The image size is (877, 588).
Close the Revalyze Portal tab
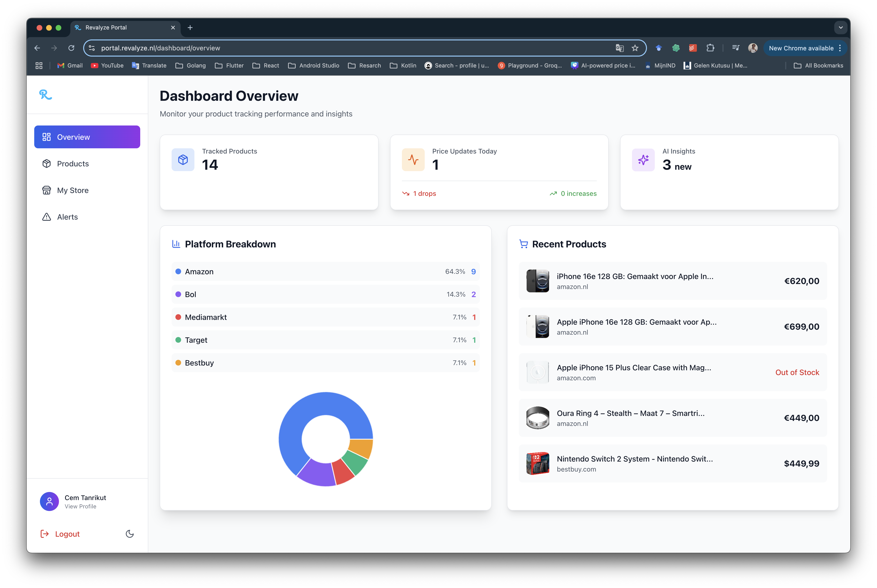click(x=173, y=27)
